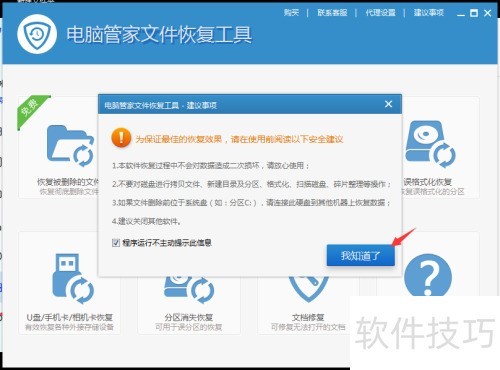Click the orange warning exclamation icon
Screen dimensions: 500x370
point(121,138)
